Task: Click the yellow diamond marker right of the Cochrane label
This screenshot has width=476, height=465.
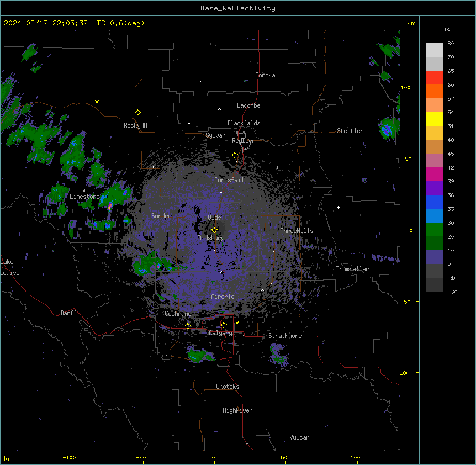Action: pyautogui.click(x=188, y=326)
